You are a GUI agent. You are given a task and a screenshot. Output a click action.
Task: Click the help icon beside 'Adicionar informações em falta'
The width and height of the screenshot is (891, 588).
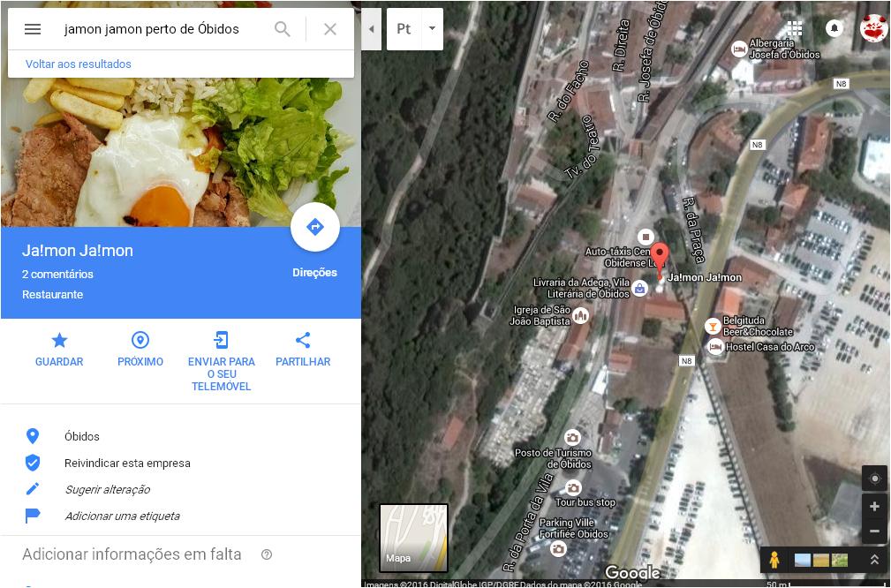(267, 554)
